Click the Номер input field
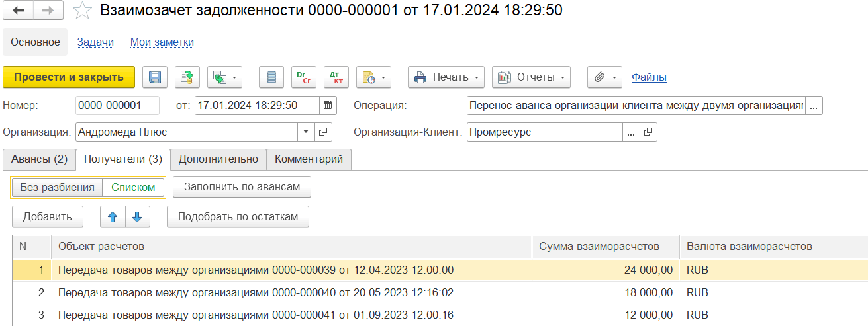This screenshot has height=326, width=868. point(117,106)
